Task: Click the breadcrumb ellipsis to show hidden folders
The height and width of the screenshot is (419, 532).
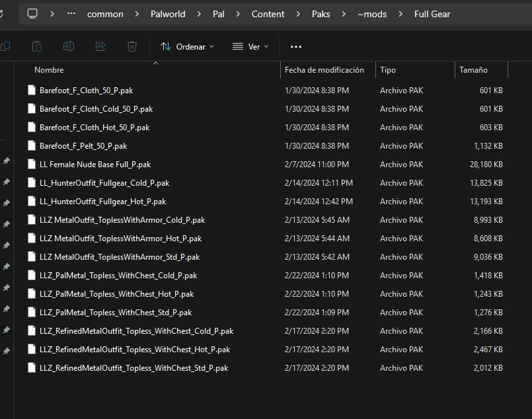Action: (x=71, y=14)
